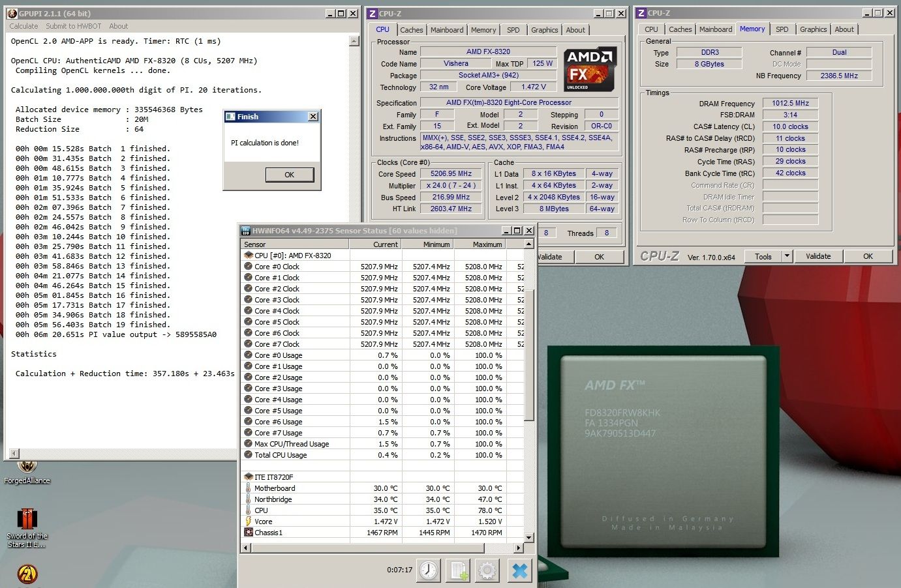Image resolution: width=901 pixels, height=588 pixels.
Task: Open the About menu in GPUPI
Action: coord(119,26)
